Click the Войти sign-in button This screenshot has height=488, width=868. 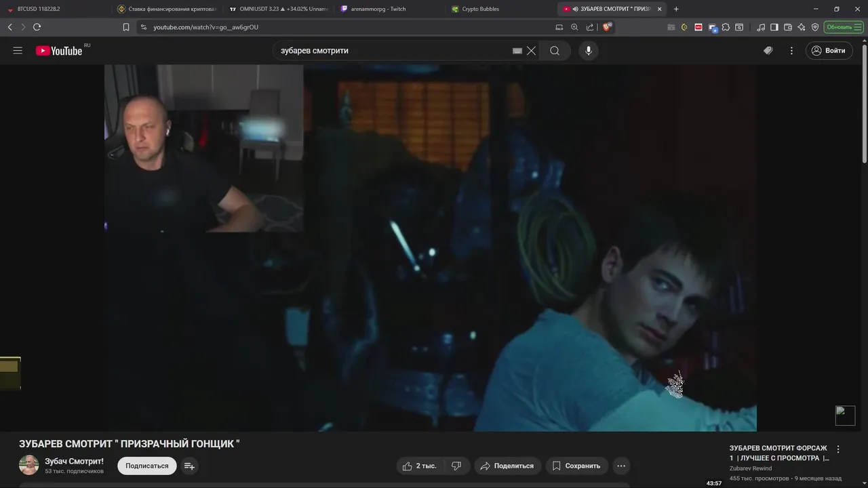[829, 51]
